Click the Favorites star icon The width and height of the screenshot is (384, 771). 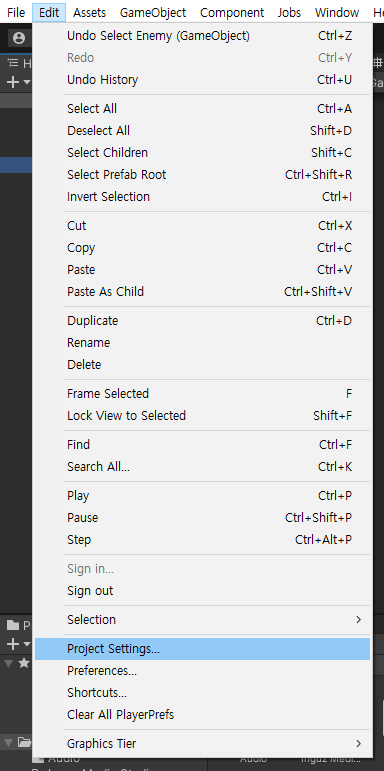pyautogui.click(x=24, y=663)
